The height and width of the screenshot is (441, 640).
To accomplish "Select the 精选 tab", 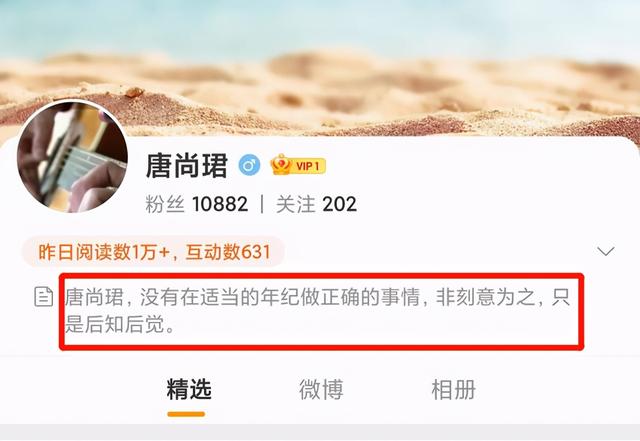I will click(x=189, y=389).
